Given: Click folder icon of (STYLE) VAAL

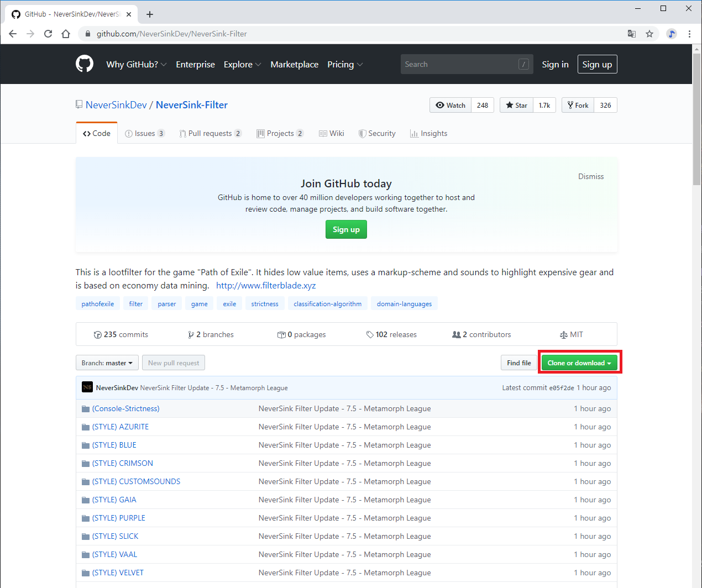Looking at the screenshot, I should coord(86,555).
